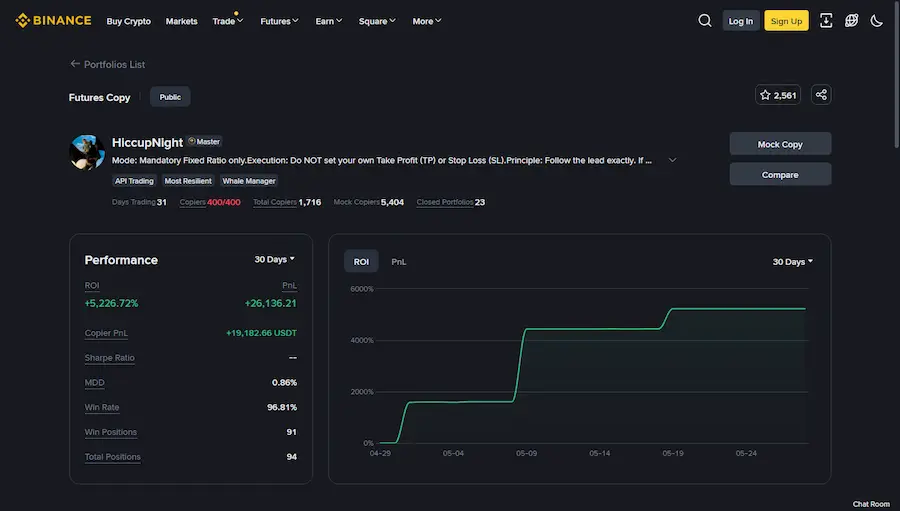Open the language globe icon
Viewport: 900px width, 511px height.
click(x=851, y=21)
